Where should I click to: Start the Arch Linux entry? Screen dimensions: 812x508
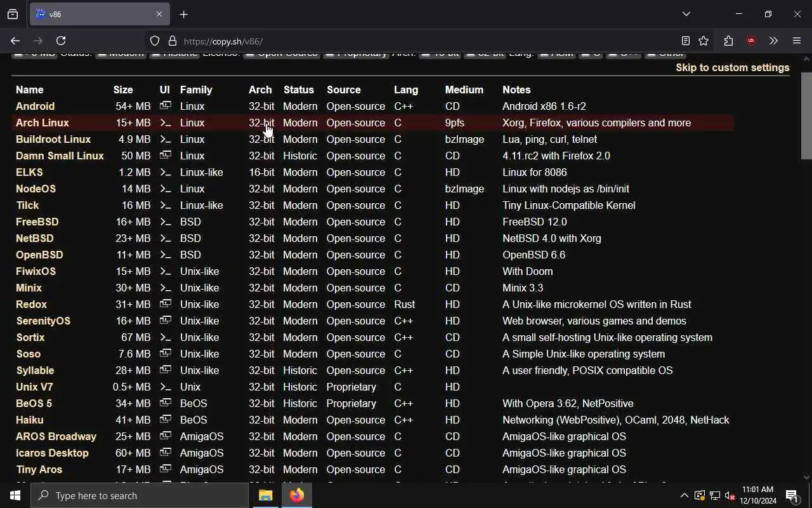43,123
